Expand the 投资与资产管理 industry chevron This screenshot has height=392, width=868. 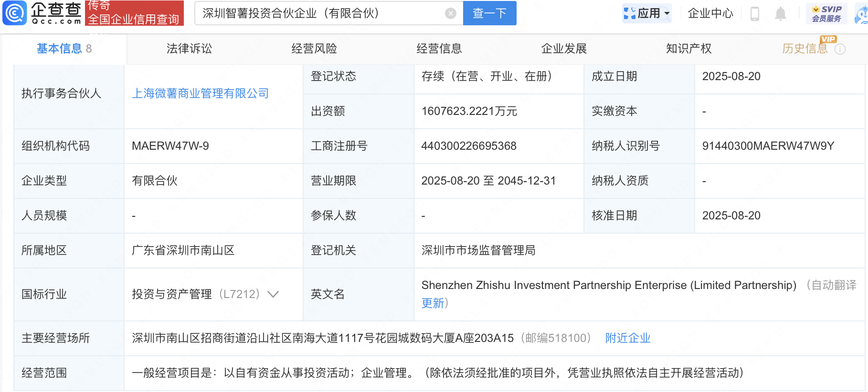click(x=273, y=294)
